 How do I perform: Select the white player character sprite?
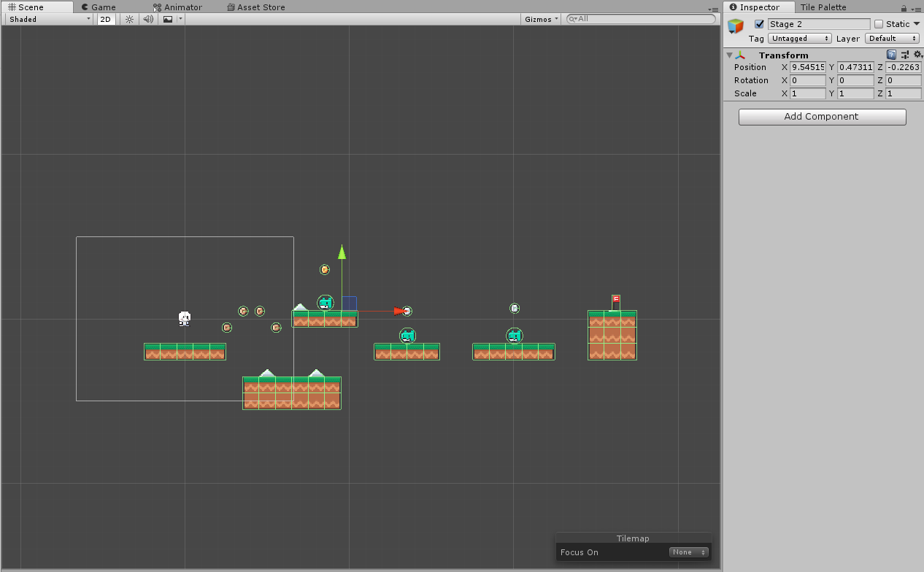point(185,318)
